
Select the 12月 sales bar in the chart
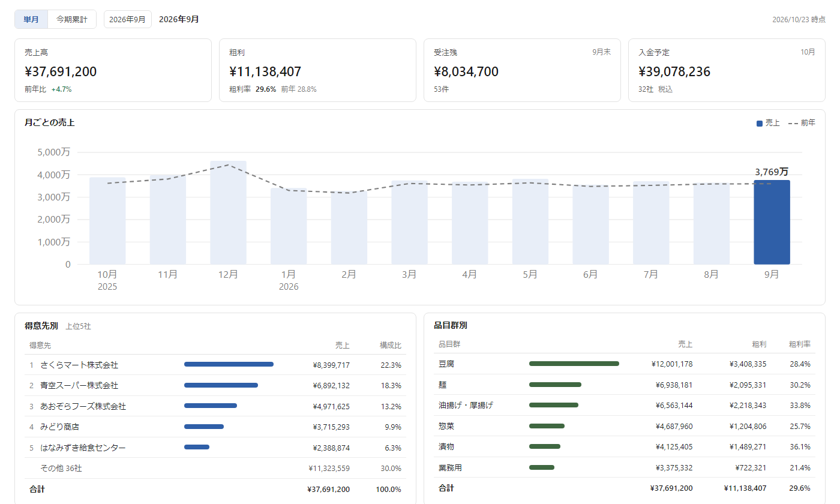point(228,212)
